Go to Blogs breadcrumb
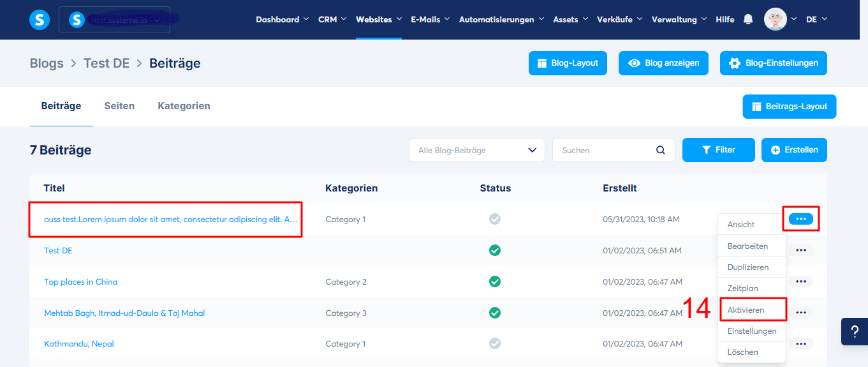 coord(47,63)
